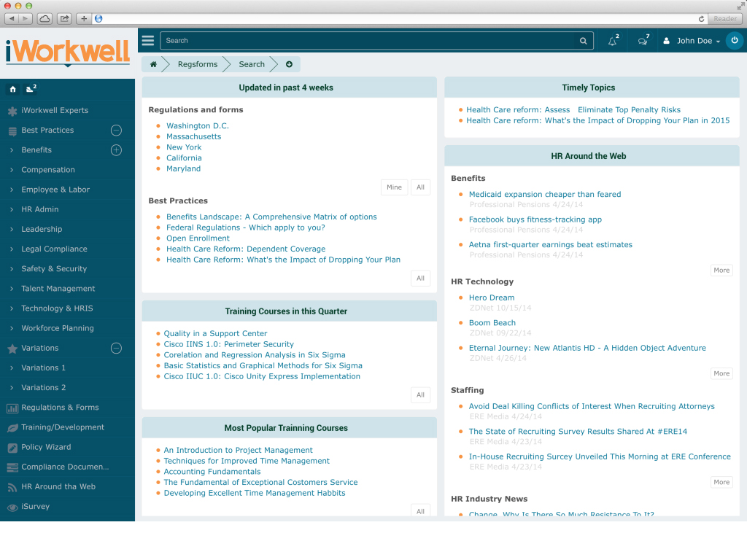Open the sidebar users tab icon
Viewport: 747px width, 560px height.
pos(31,89)
